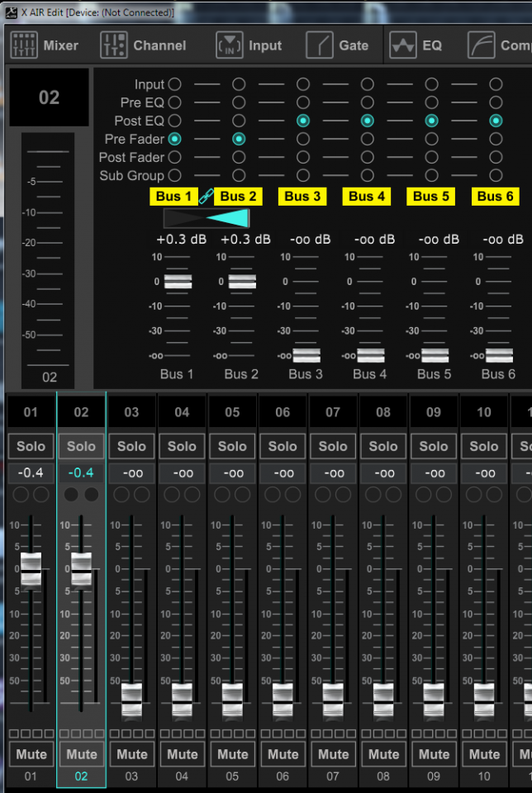Select Post EQ for Bus 4

(x=367, y=121)
